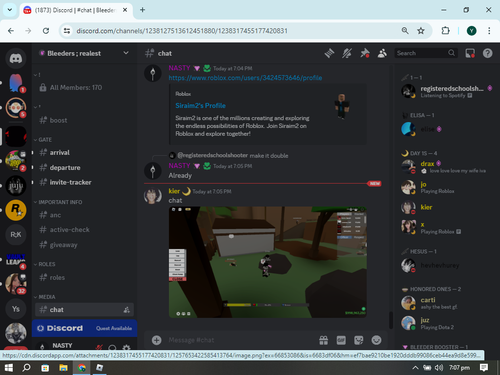Click the Message #chat input box

pos(240,340)
